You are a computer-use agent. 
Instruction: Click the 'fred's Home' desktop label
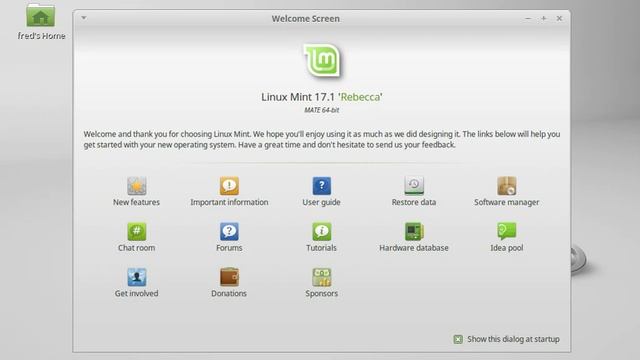click(41, 36)
